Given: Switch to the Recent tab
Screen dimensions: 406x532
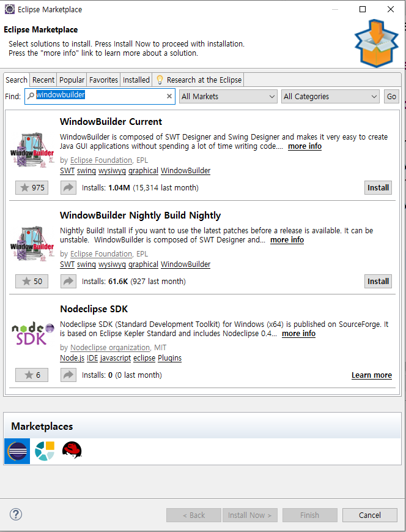Looking at the screenshot, I should [43, 80].
